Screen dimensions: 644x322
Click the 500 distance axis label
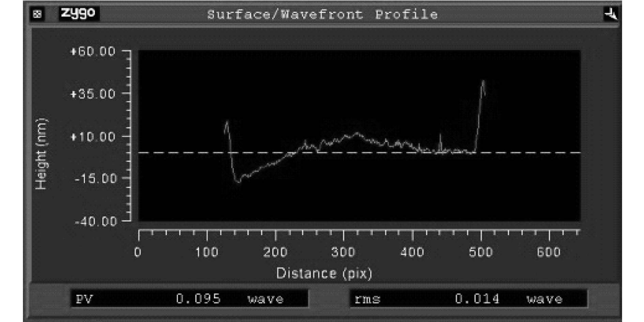tap(481, 252)
